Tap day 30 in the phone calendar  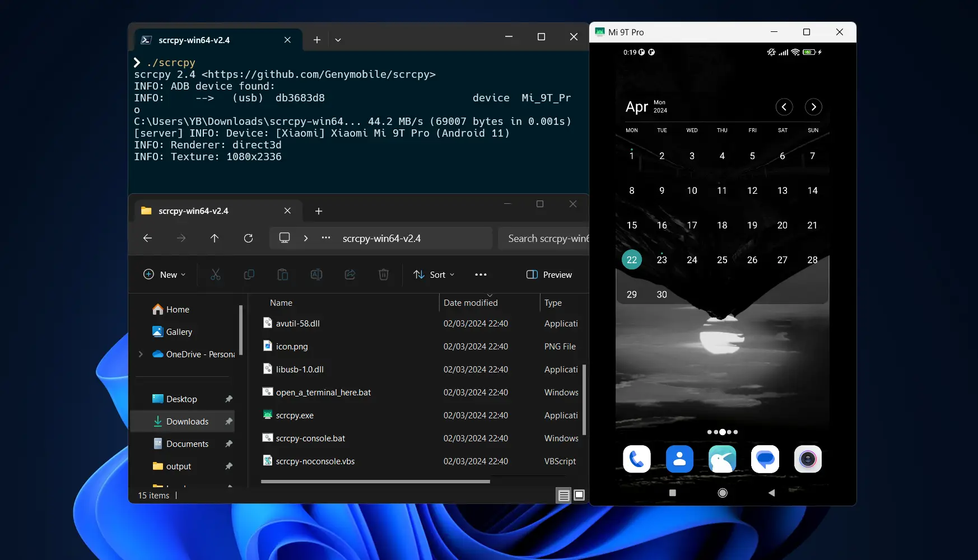pyautogui.click(x=662, y=295)
